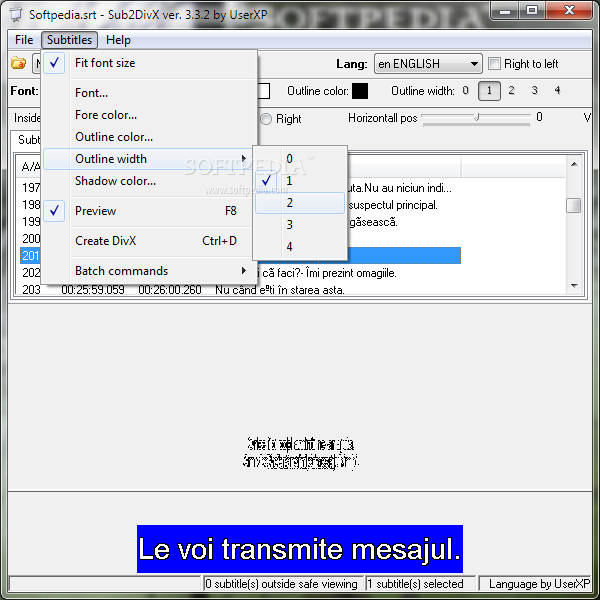600x600 pixels.
Task: Click the app icon in title bar
Action: (16, 15)
